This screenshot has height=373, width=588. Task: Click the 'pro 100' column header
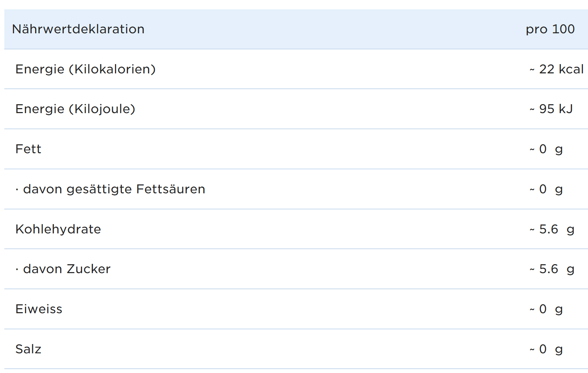coord(550,29)
